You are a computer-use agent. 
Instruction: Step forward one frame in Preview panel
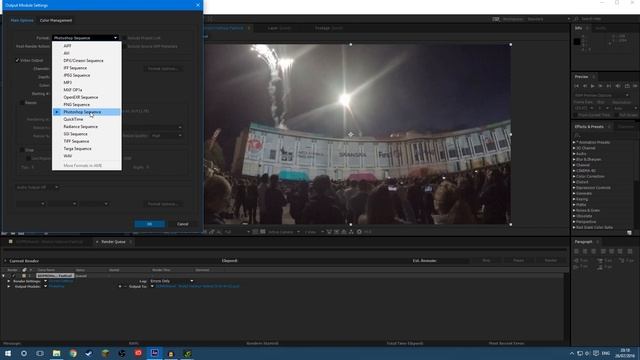pyautogui.click(x=600, y=86)
